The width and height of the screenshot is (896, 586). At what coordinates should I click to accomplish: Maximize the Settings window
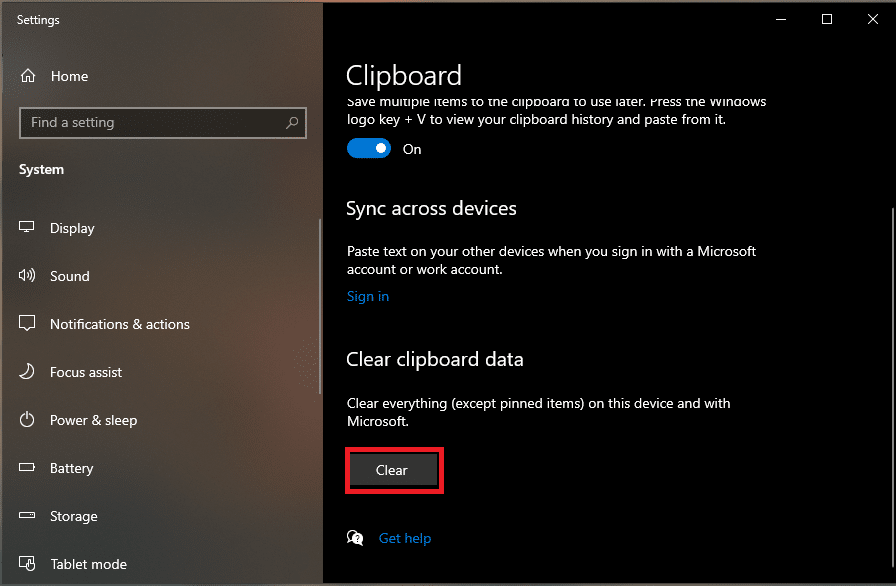(826, 18)
